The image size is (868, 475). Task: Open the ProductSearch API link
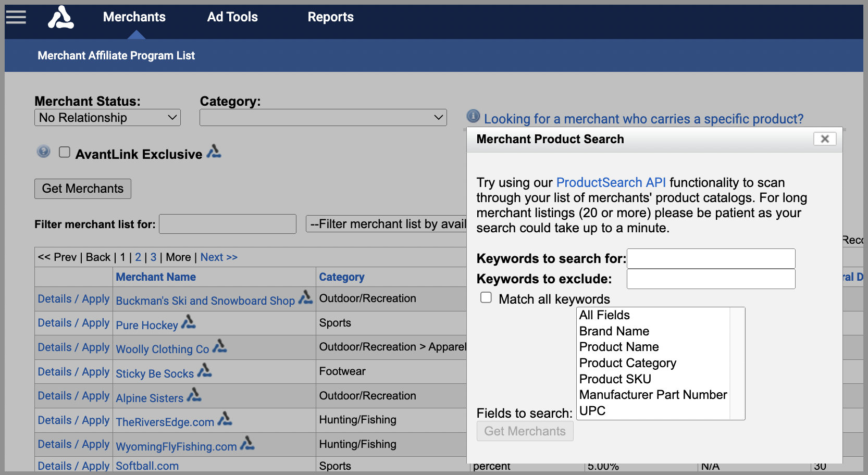tap(611, 183)
